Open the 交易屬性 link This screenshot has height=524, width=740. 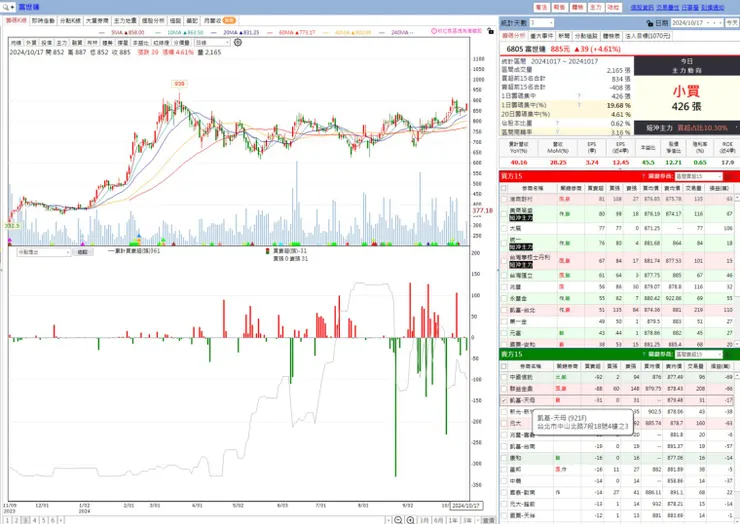tap(667, 8)
